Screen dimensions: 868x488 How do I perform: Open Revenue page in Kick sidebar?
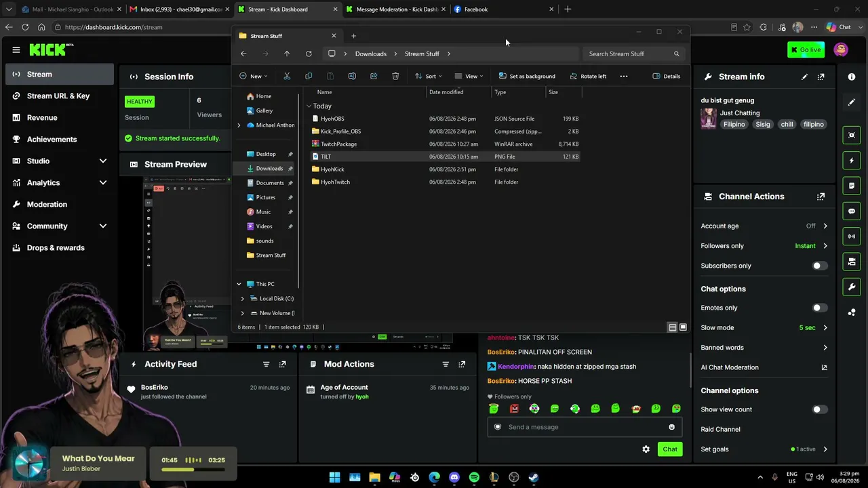click(x=60, y=117)
